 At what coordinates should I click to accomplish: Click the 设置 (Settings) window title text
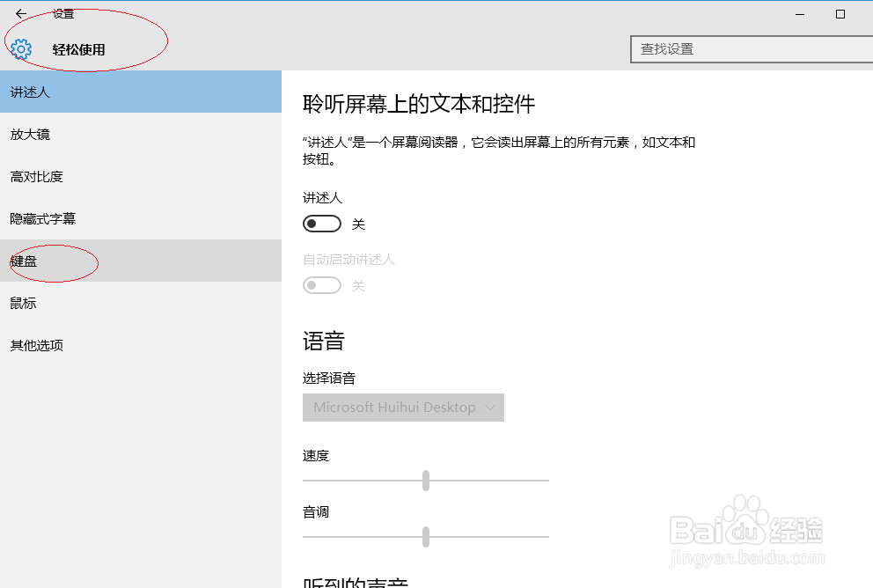coord(64,13)
